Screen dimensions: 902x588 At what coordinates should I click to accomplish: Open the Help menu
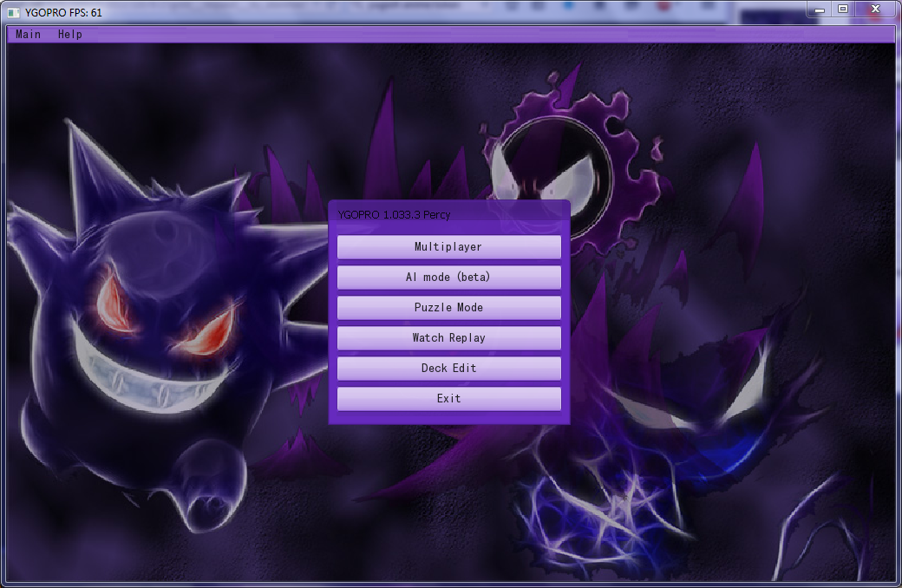[x=70, y=35]
